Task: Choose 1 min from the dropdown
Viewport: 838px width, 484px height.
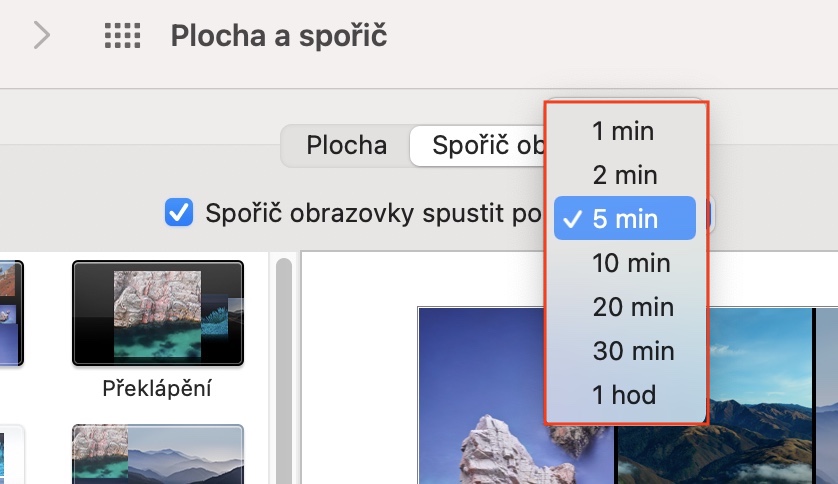Action: click(x=623, y=131)
